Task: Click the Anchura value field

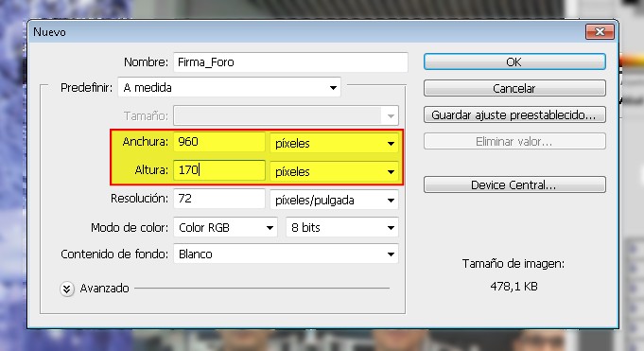Action: (219, 142)
